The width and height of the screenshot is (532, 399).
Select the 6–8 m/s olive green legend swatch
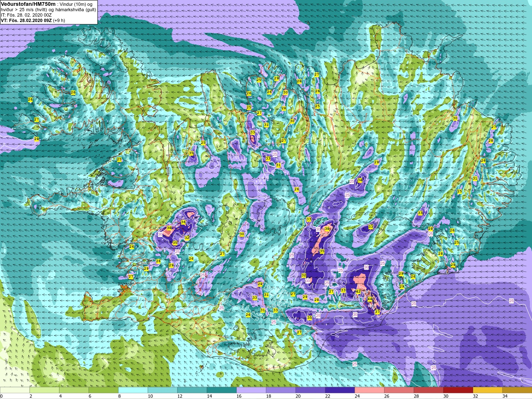click(x=103, y=390)
